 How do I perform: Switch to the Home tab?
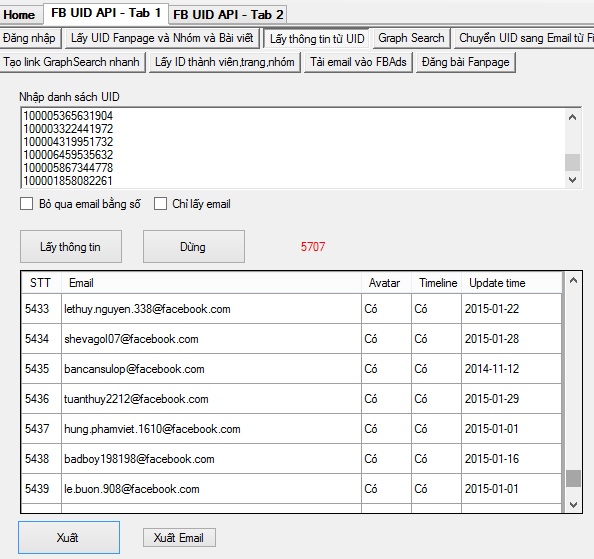tap(19, 15)
